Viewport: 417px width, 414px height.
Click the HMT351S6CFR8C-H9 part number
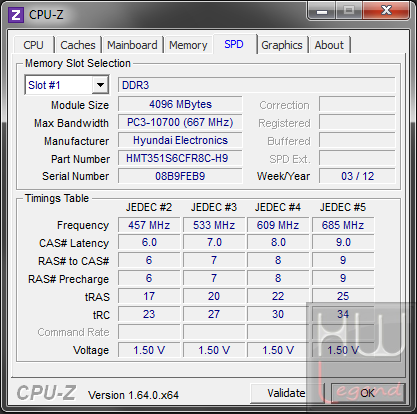tap(180, 158)
